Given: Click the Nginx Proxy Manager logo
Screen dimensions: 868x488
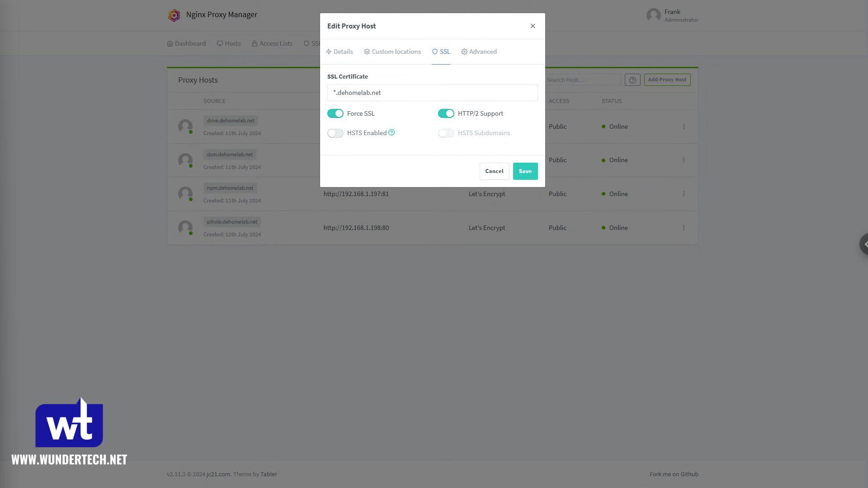Looking at the screenshot, I should [174, 15].
